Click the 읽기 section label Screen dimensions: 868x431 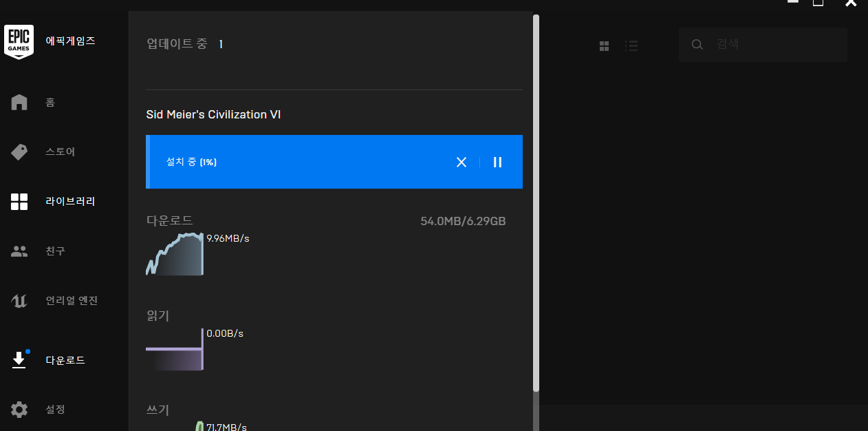pos(158,316)
